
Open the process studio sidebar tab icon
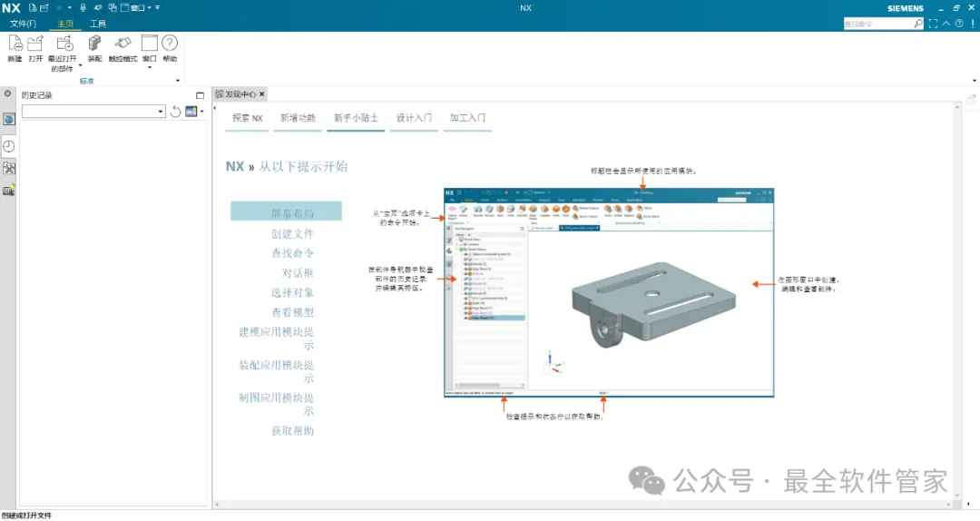tap(9, 168)
